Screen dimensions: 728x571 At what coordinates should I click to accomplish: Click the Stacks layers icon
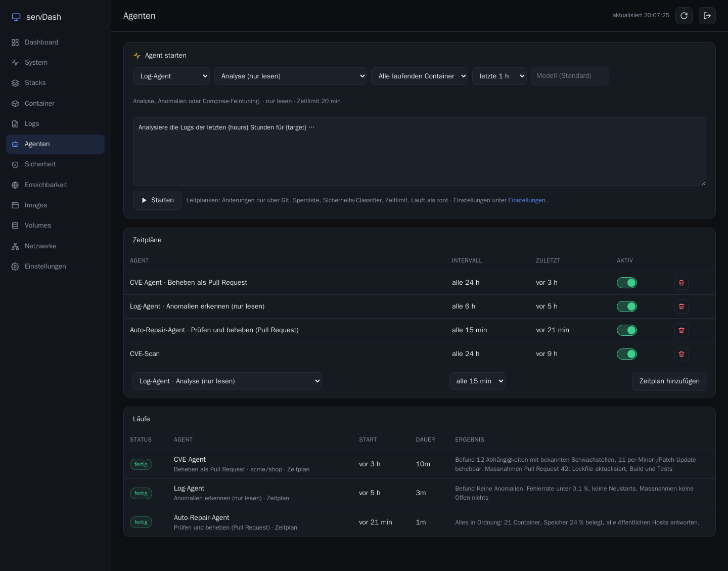point(15,83)
